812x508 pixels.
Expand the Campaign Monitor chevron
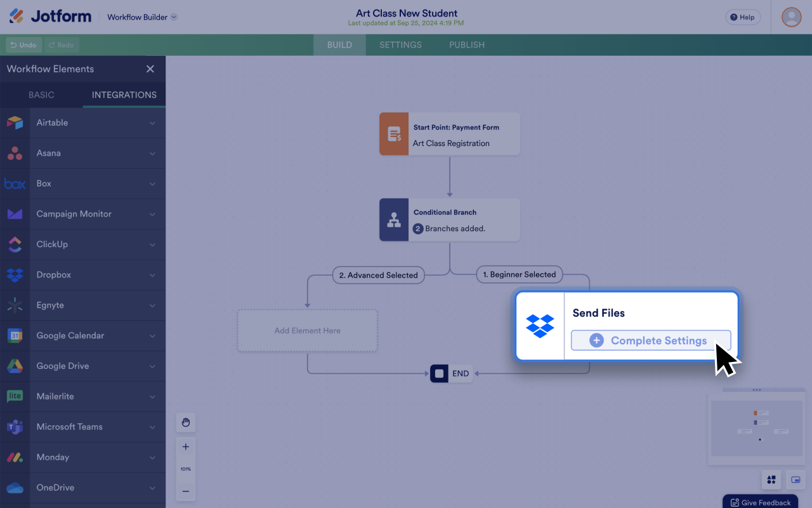pyautogui.click(x=152, y=215)
